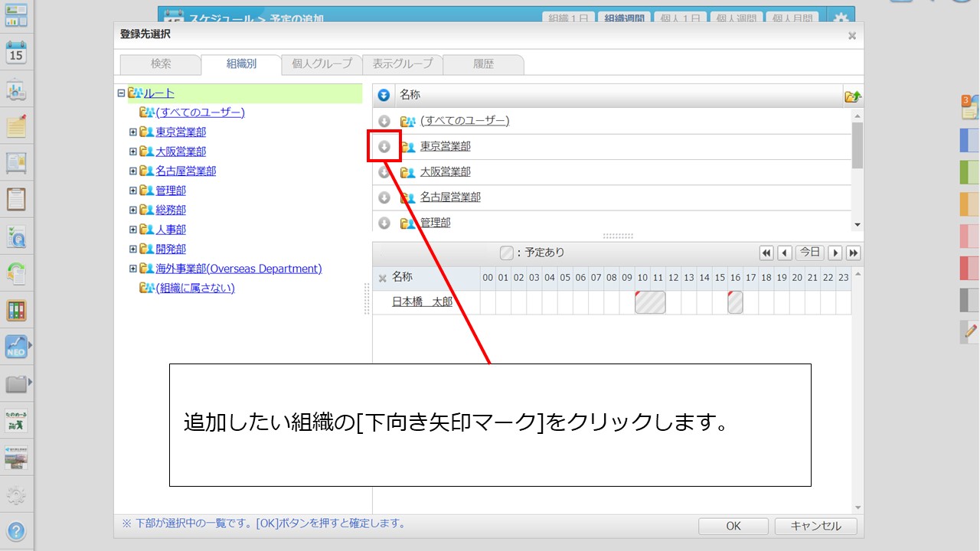The image size is (980, 551).
Task: Open the settings gear in schedule header
Action: tap(841, 18)
